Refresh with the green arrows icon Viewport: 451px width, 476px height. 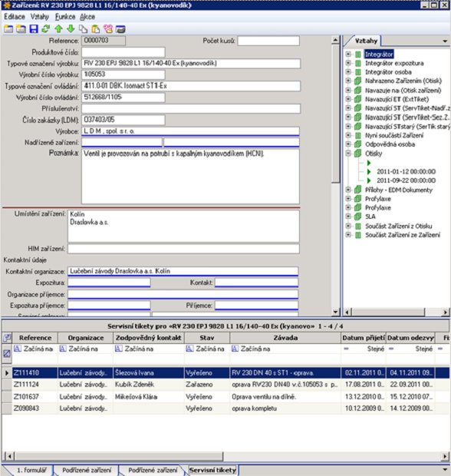(x=46, y=29)
